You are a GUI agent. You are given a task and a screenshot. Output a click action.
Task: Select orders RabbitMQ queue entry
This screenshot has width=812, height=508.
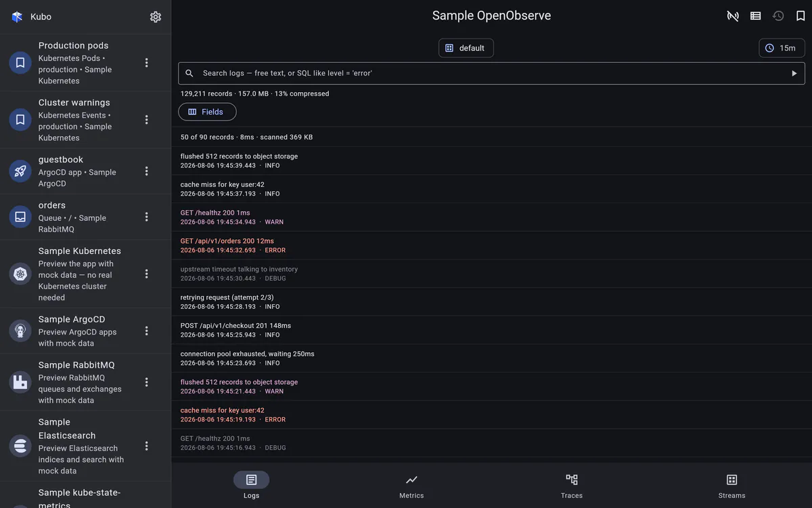pyautogui.click(x=85, y=217)
